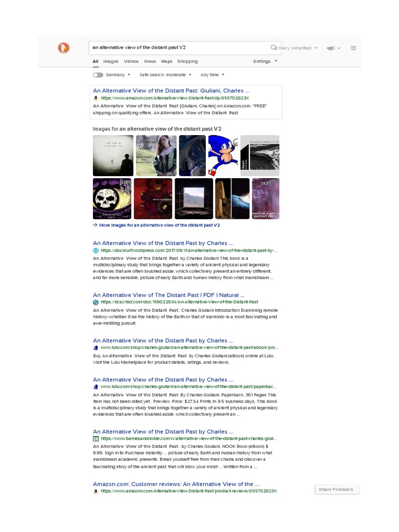Toggle the Germany region switch
399x532 pixels.
point(98,75)
